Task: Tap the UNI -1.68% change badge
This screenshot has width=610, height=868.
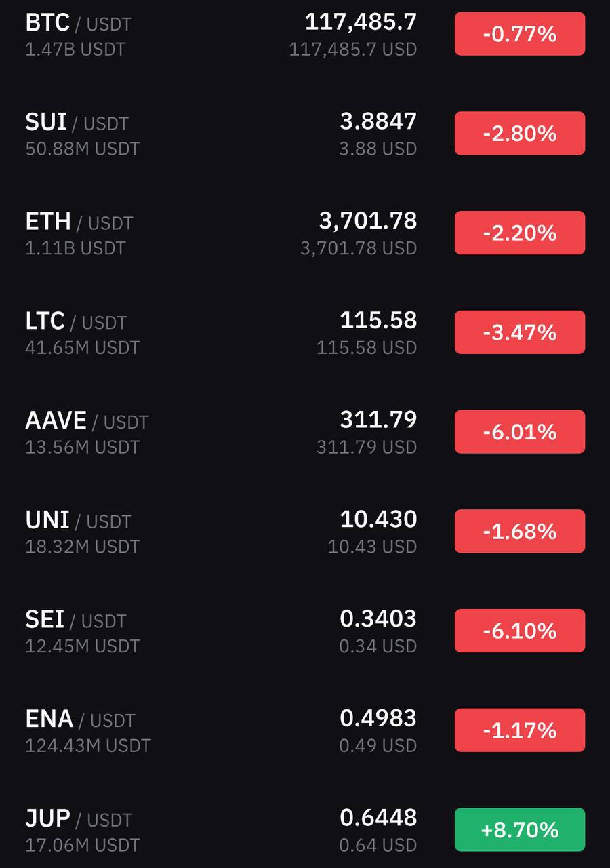Action: coord(520,531)
